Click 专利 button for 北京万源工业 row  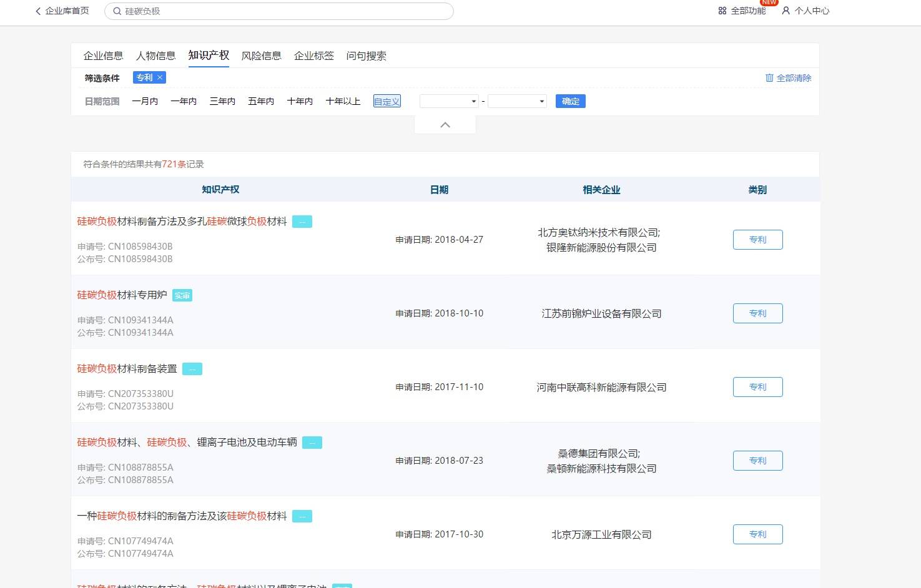click(x=757, y=534)
